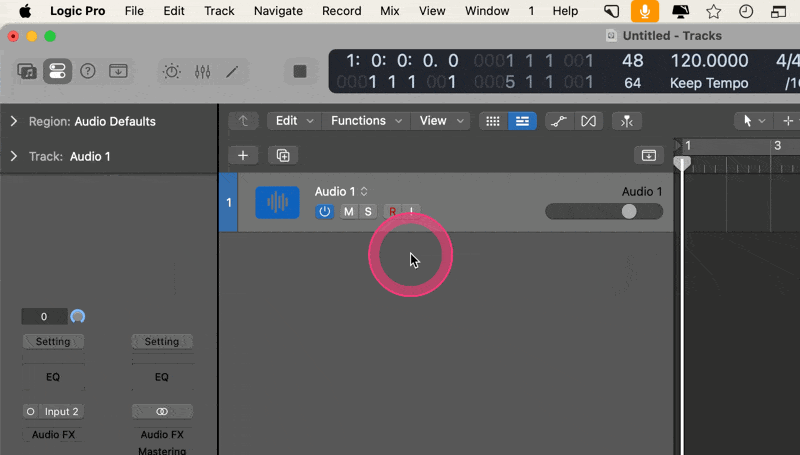The height and width of the screenshot is (455, 800).
Task: Open the Editors pencil icon
Action: point(232,71)
